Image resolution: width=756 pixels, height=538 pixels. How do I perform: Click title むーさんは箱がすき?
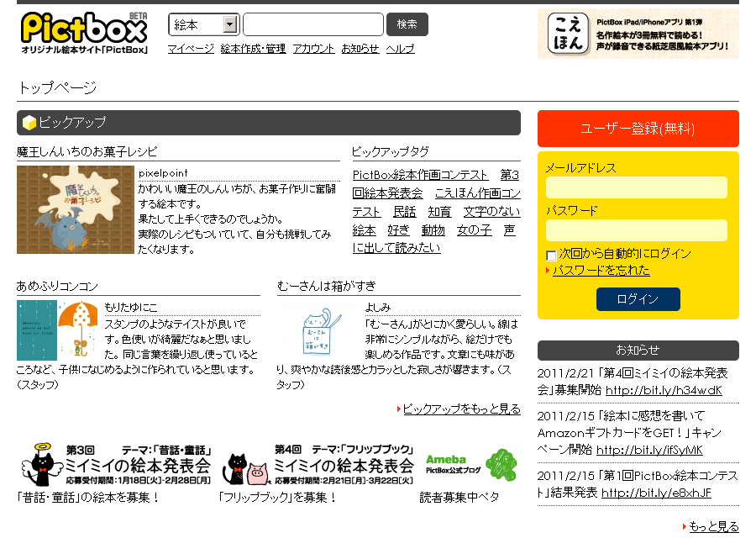click(x=326, y=286)
